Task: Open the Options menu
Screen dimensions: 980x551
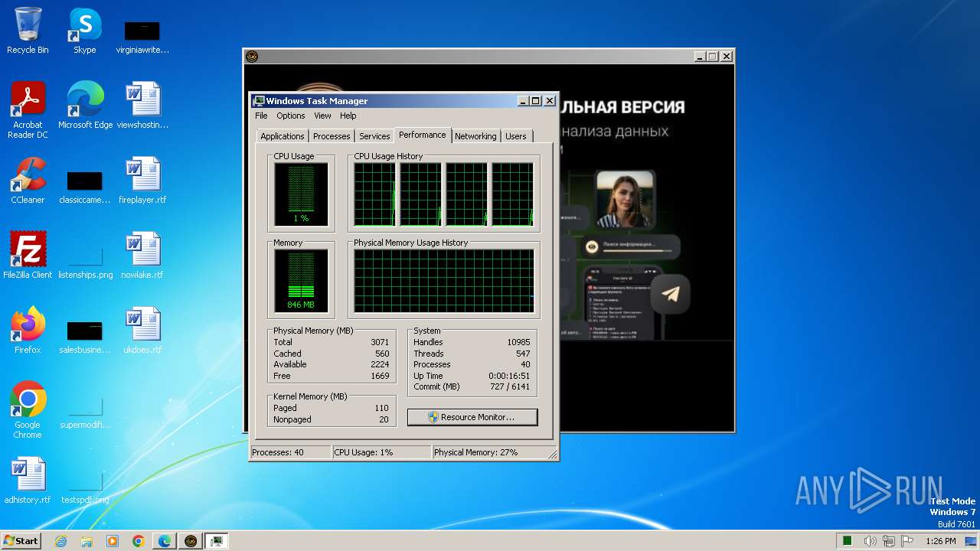Action: (291, 116)
